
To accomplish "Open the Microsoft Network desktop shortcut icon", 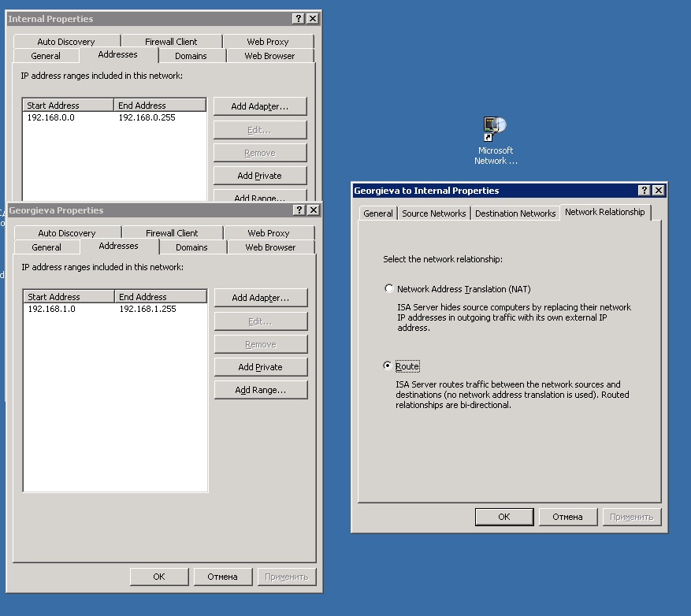I will 495,128.
